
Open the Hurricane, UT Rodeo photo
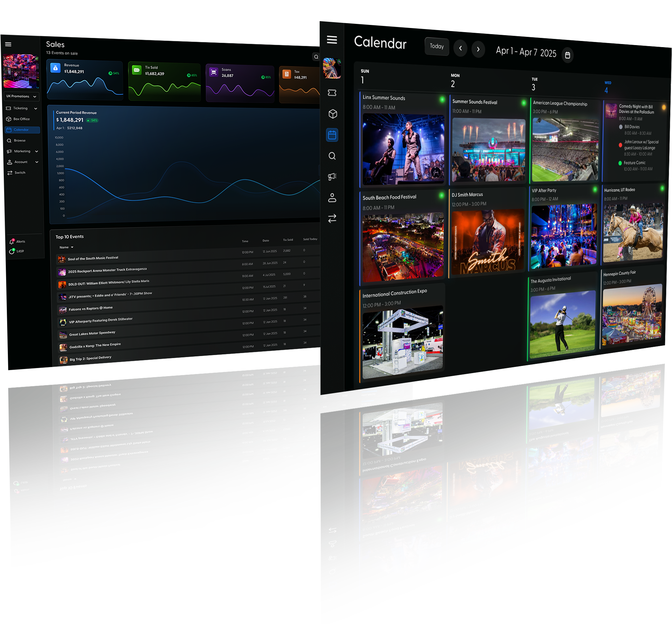click(633, 233)
